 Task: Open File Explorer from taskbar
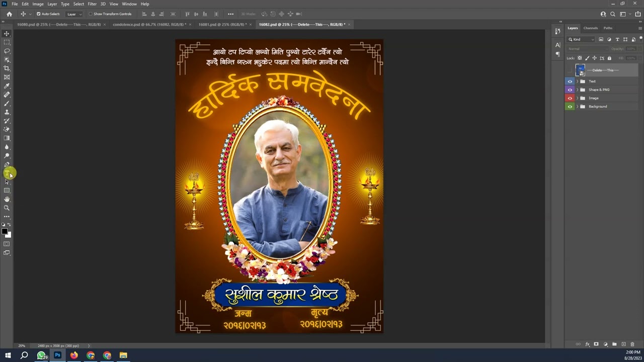[x=123, y=355]
